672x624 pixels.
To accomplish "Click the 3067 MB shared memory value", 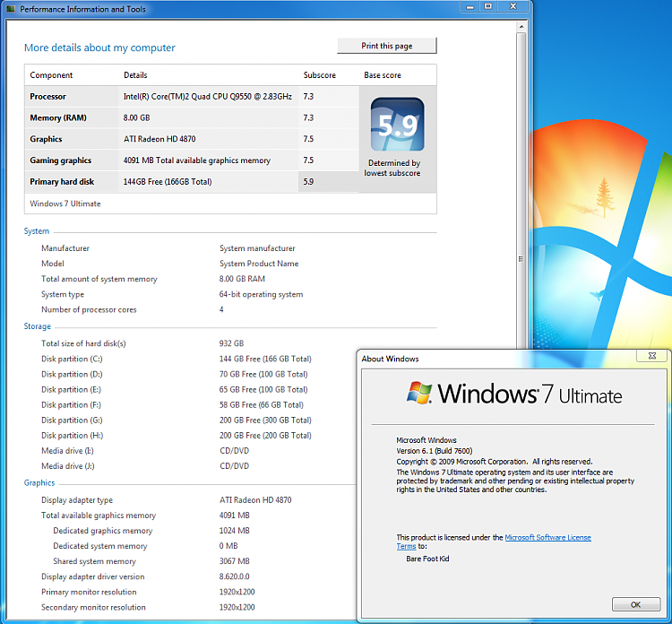I will (235, 561).
